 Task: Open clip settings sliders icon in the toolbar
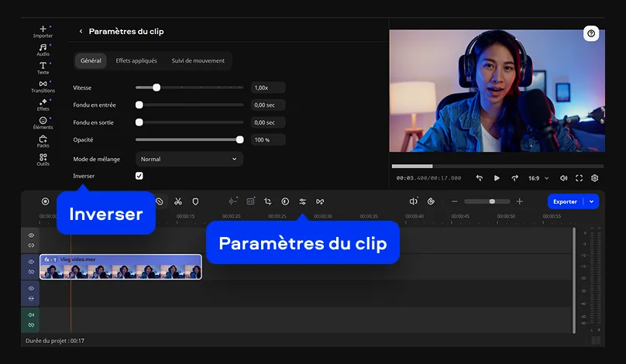click(x=302, y=201)
